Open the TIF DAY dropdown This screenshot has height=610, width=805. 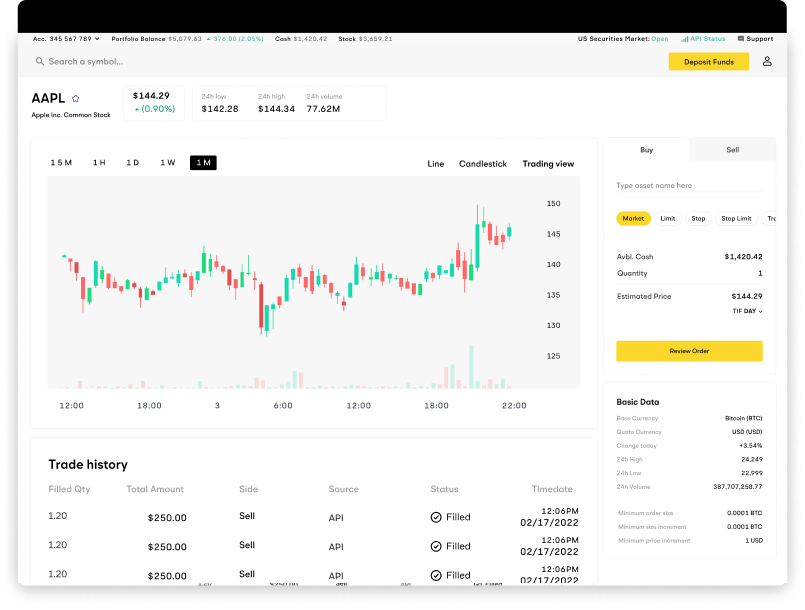click(x=745, y=311)
